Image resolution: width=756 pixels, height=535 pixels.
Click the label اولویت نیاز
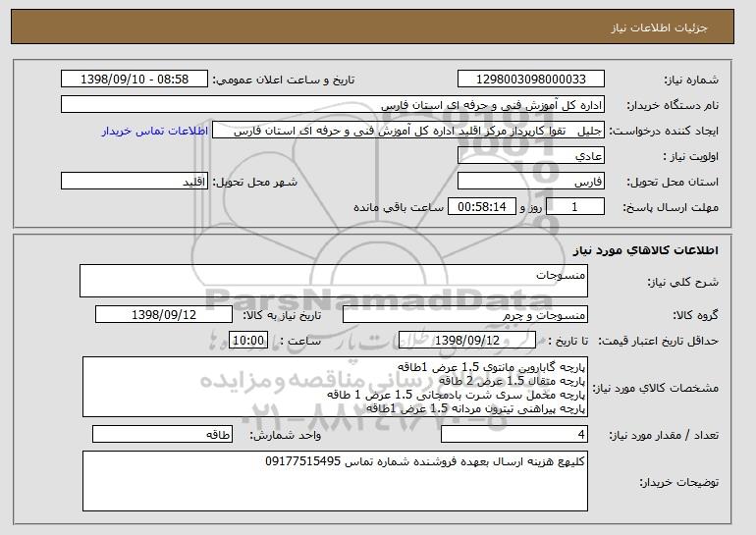point(691,157)
